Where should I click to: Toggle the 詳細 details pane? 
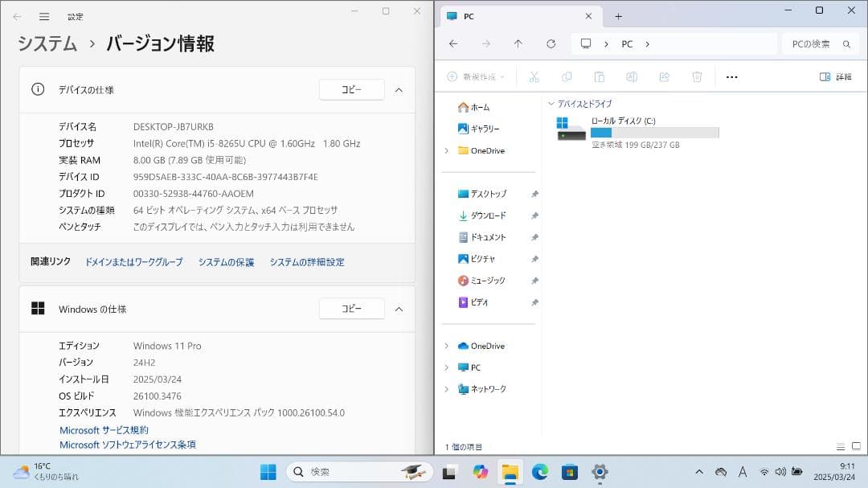click(x=836, y=76)
